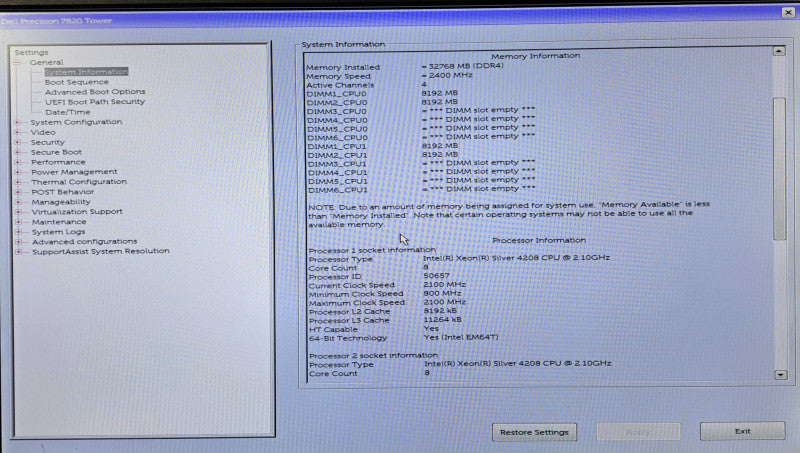Select Manageability category label
800x453 pixels.
pos(61,202)
